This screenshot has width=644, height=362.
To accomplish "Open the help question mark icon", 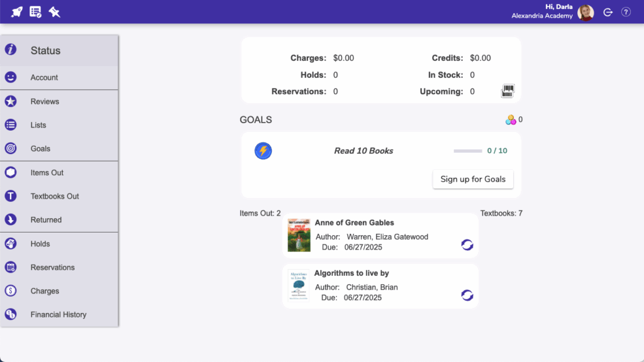I will click(x=626, y=12).
